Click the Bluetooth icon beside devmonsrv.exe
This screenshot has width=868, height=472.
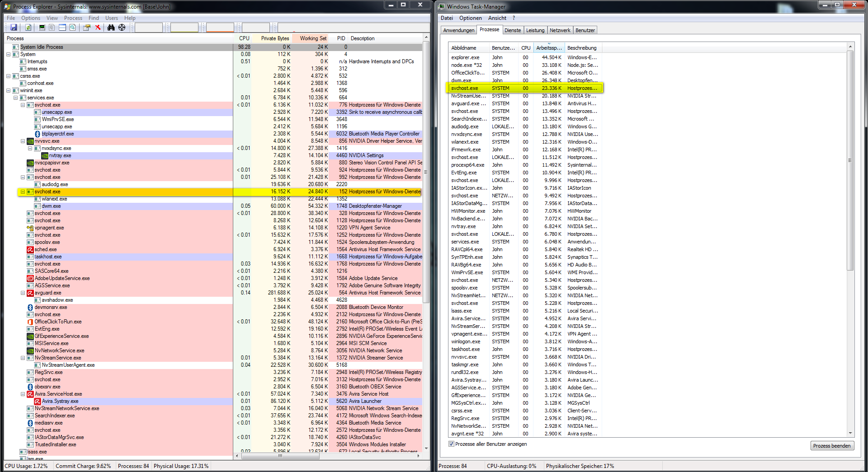[x=30, y=307]
